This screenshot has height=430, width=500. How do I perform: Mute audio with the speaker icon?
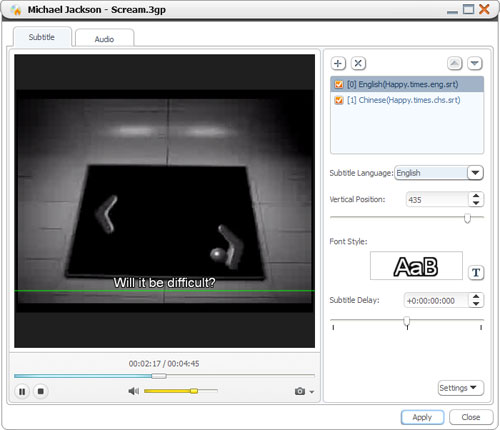pyautogui.click(x=134, y=391)
